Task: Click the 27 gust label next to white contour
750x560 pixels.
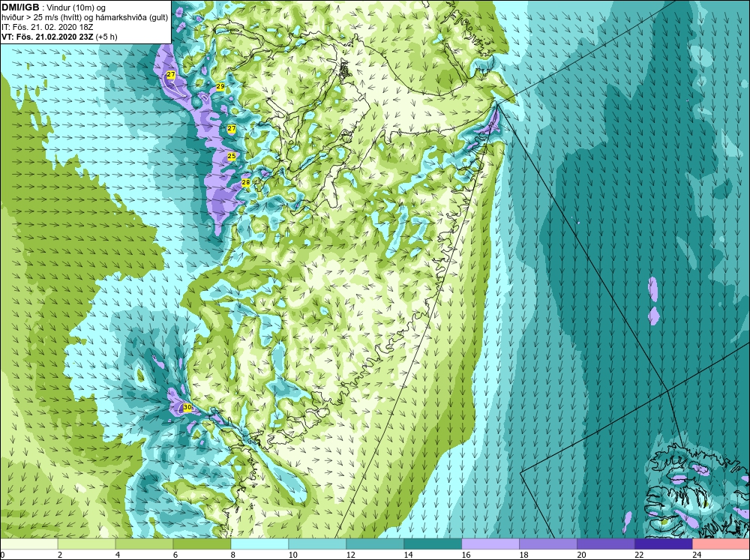Action: click(171, 75)
